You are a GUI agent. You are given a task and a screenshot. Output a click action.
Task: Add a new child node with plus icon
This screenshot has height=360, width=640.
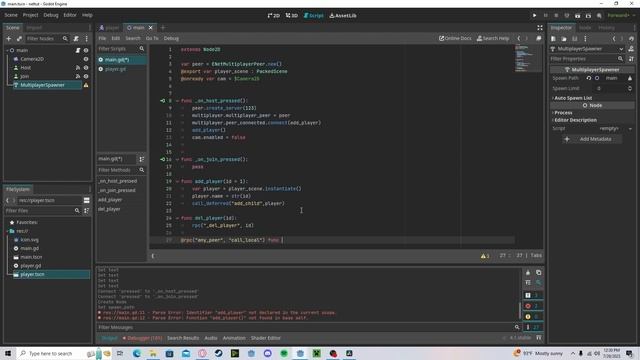[x=9, y=38]
